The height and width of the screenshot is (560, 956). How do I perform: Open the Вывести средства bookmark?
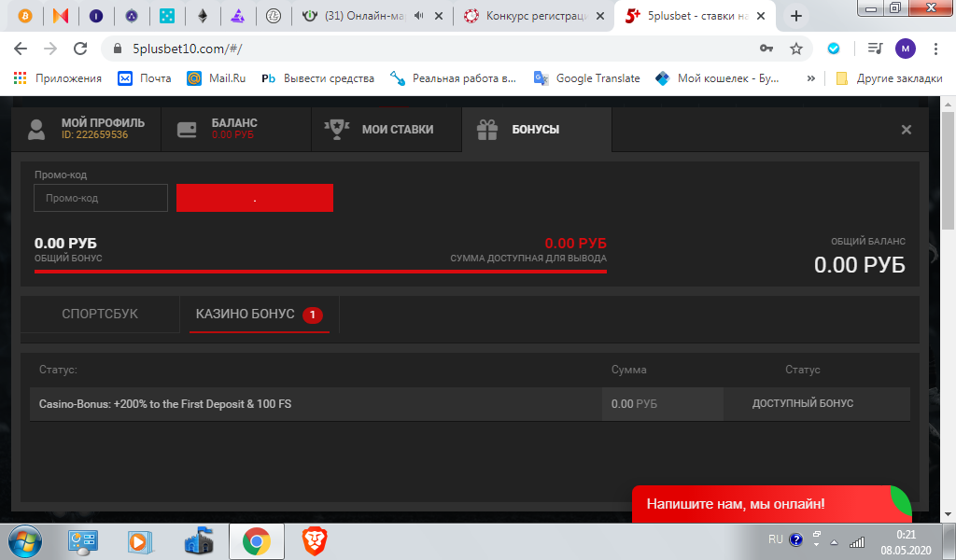tap(317, 78)
